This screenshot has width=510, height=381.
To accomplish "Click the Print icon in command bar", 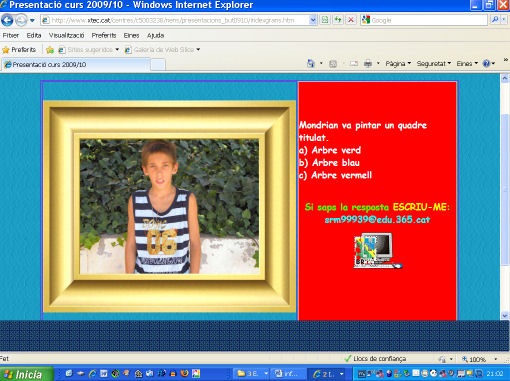I will coord(368,63).
